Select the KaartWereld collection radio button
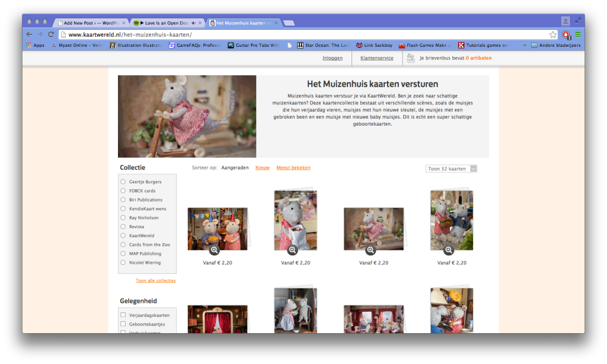This screenshot has width=607, height=364. (123, 235)
